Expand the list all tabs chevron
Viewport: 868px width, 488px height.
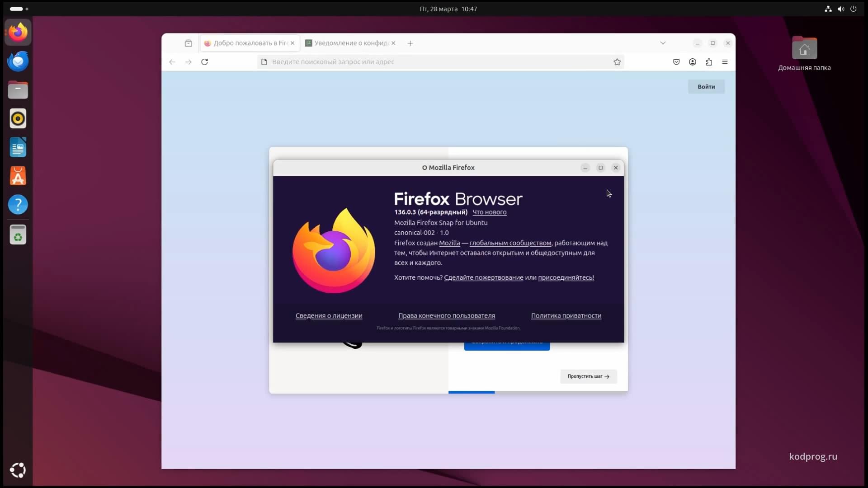pyautogui.click(x=663, y=43)
